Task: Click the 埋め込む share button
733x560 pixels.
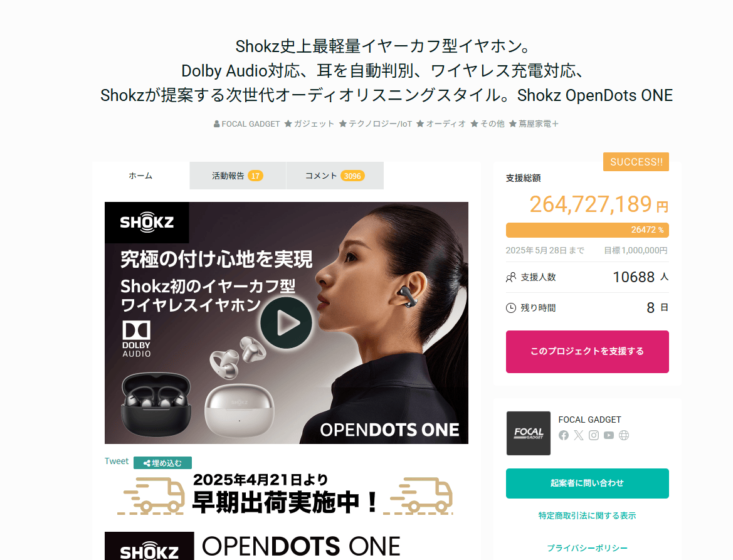Action: coord(162,463)
